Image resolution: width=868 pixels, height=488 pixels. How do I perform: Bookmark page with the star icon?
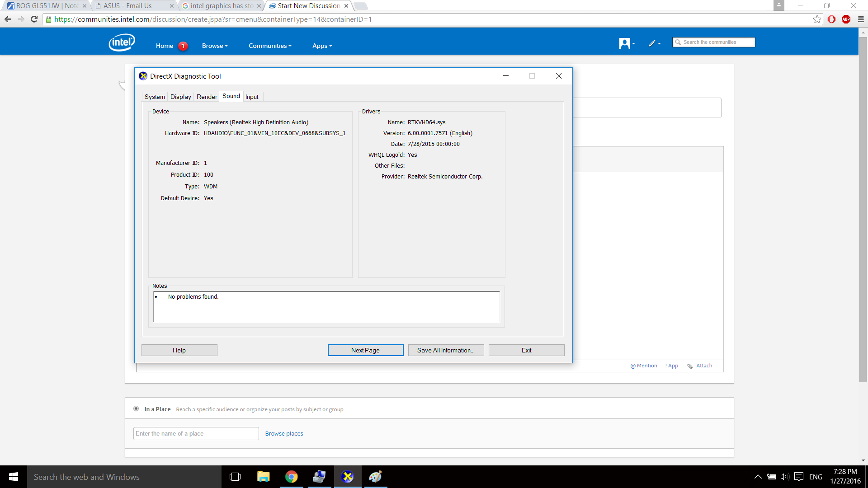pyautogui.click(x=817, y=19)
